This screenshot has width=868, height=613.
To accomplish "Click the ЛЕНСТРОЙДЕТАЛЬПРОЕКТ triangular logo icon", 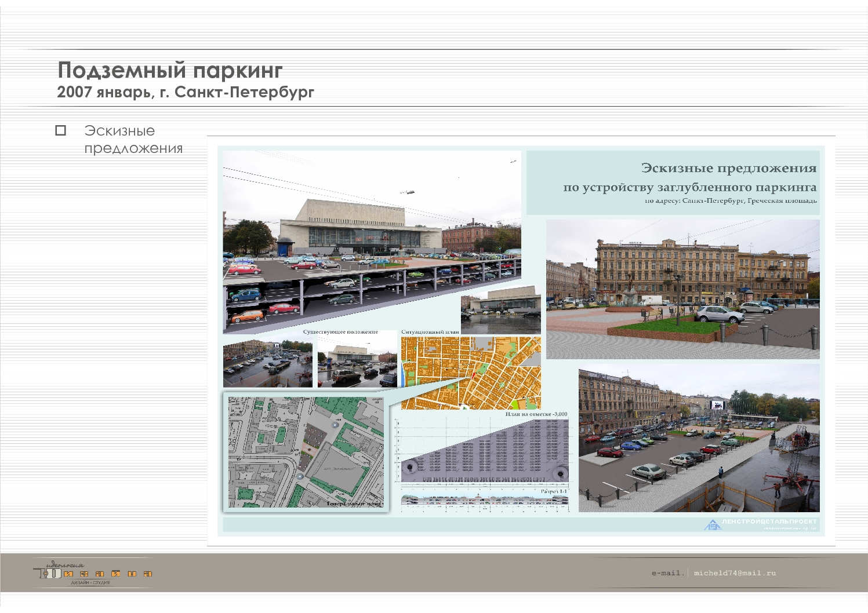I will point(713,525).
